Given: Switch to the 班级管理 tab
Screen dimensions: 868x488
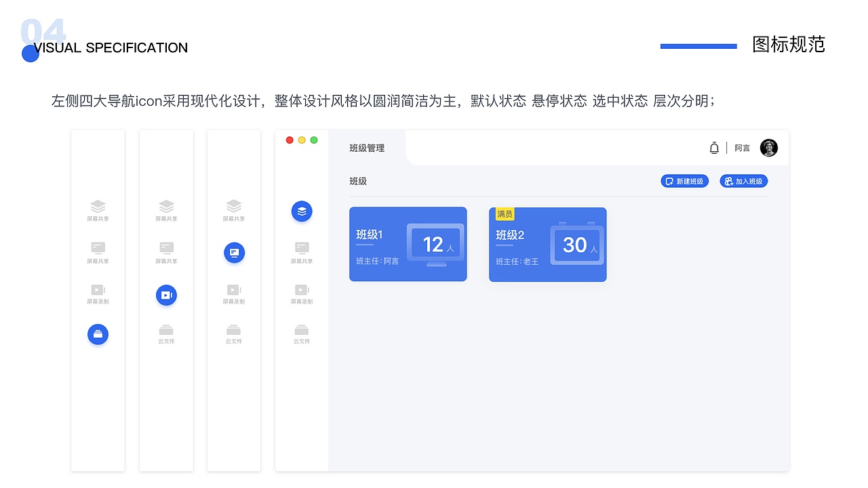Looking at the screenshot, I should click(366, 147).
